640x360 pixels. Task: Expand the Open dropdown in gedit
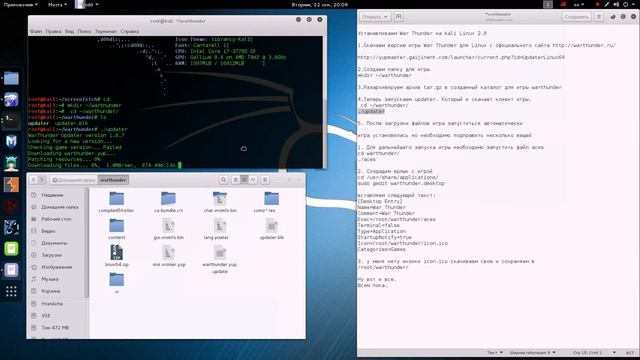click(x=375, y=17)
